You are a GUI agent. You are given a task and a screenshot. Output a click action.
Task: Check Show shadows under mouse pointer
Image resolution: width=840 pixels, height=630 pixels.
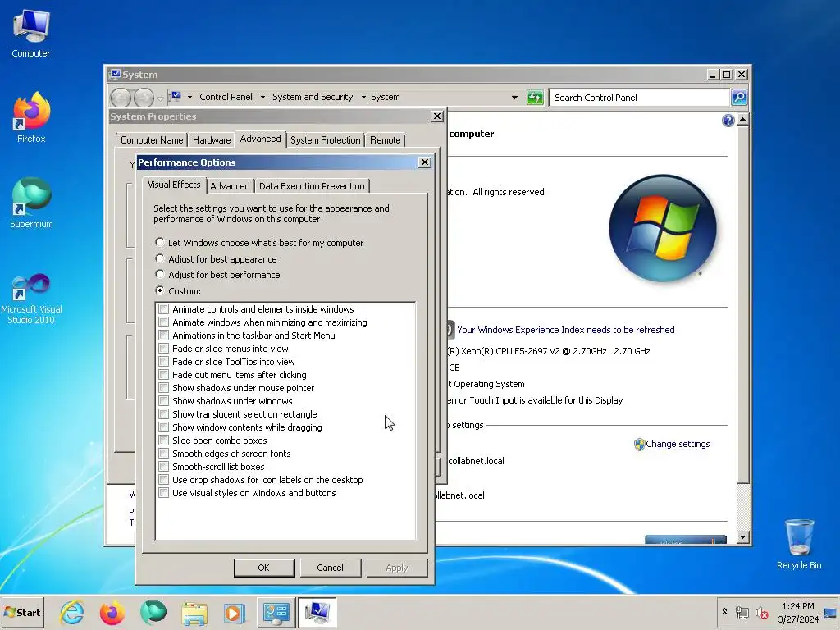coord(164,388)
